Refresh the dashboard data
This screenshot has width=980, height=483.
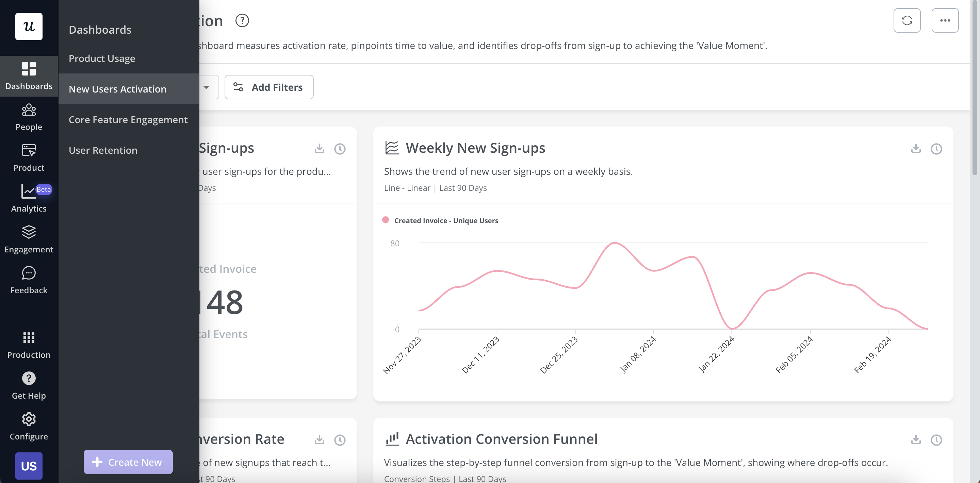coord(907,20)
